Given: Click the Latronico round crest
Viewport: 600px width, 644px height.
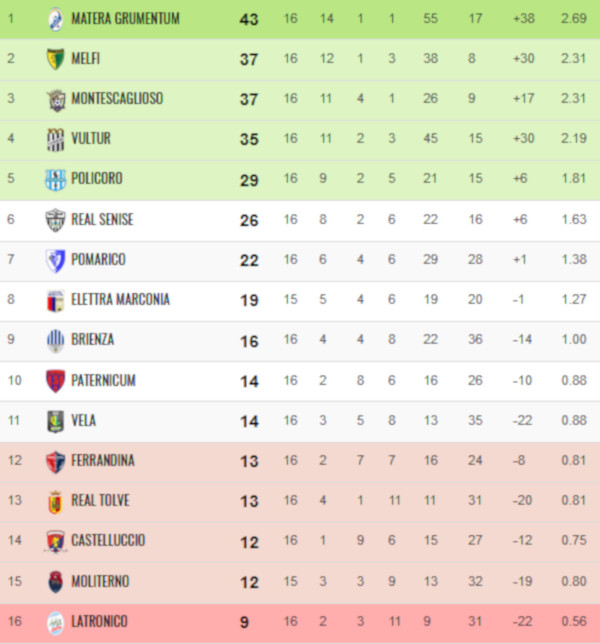Looking at the screenshot, I should coord(55,623).
